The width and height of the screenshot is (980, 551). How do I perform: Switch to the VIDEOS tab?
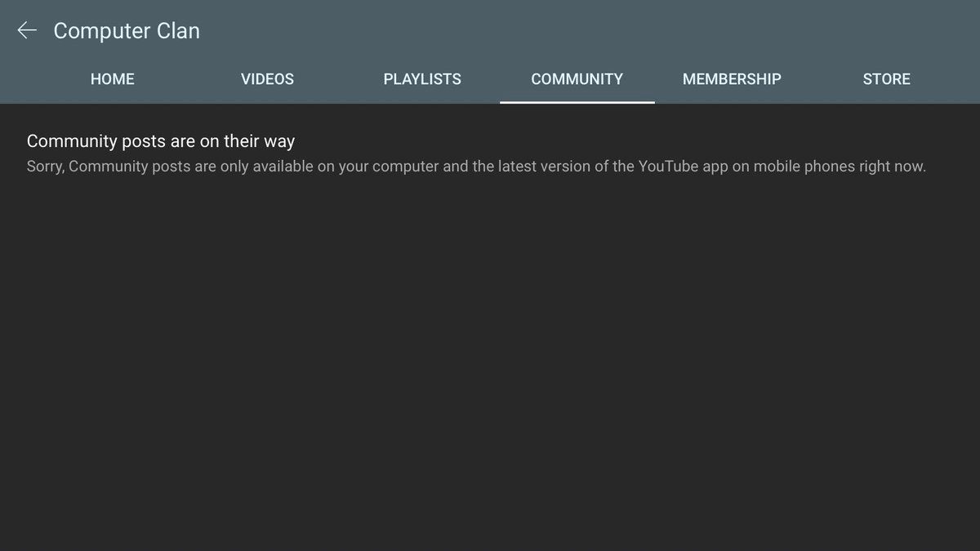(267, 79)
